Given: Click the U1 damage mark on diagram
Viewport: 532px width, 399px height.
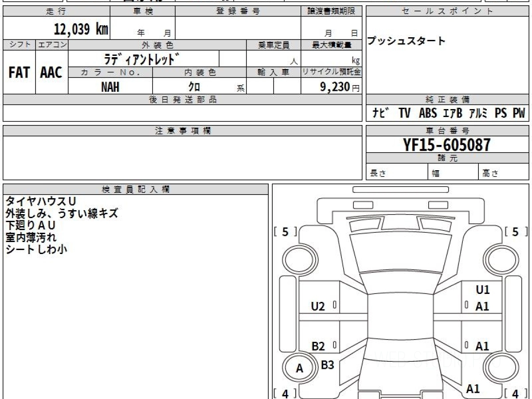Looking at the screenshot, I should pyautogui.click(x=483, y=290).
